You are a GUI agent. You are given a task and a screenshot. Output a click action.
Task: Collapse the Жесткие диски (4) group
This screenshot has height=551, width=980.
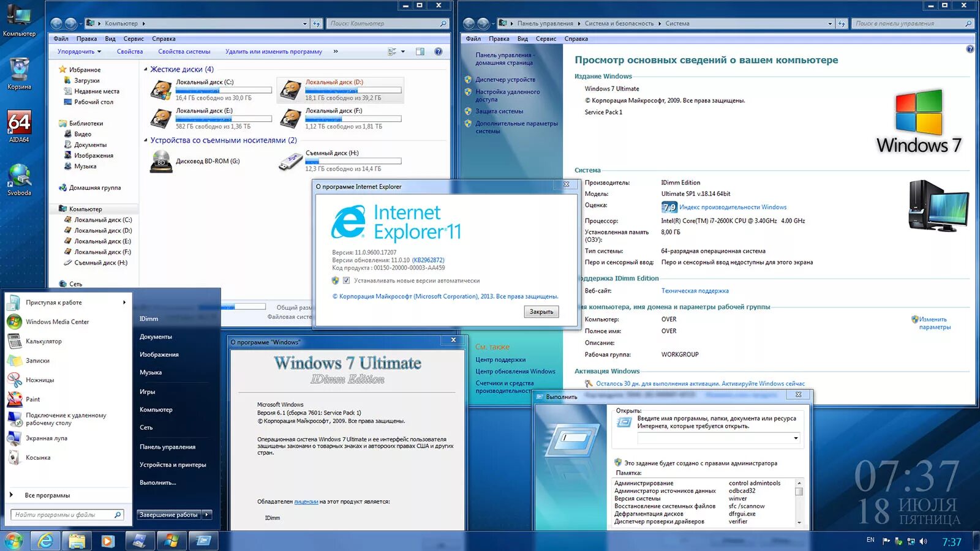click(146, 69)
